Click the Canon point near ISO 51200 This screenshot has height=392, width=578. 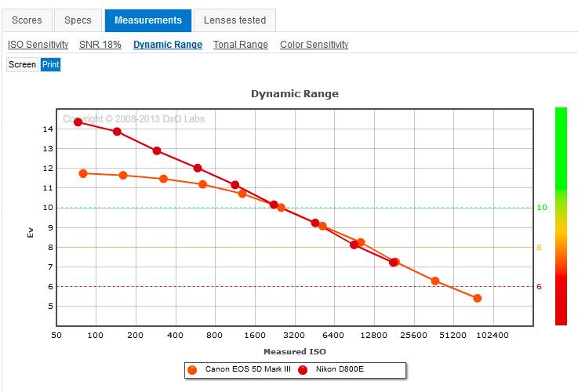(x=435, y=281)
